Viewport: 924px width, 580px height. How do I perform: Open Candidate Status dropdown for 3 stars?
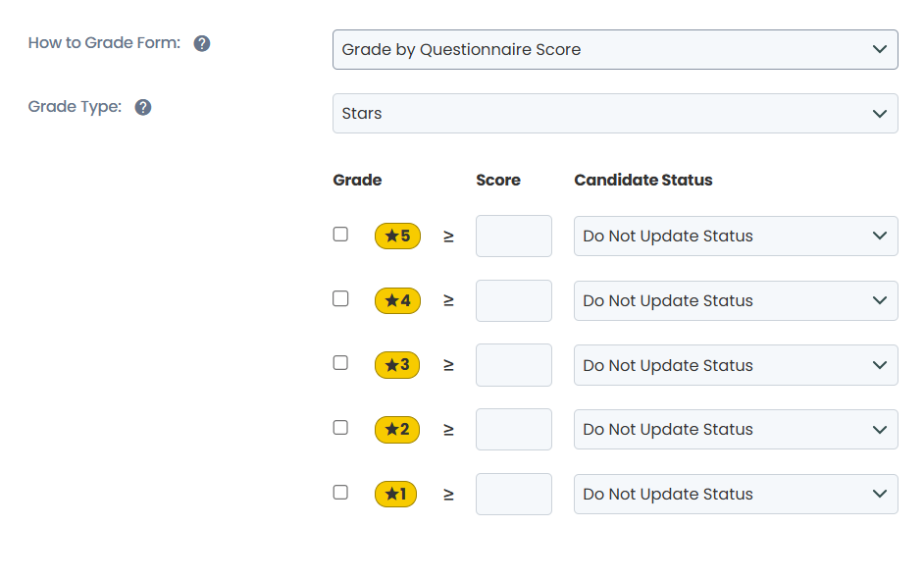pos(736,365)
